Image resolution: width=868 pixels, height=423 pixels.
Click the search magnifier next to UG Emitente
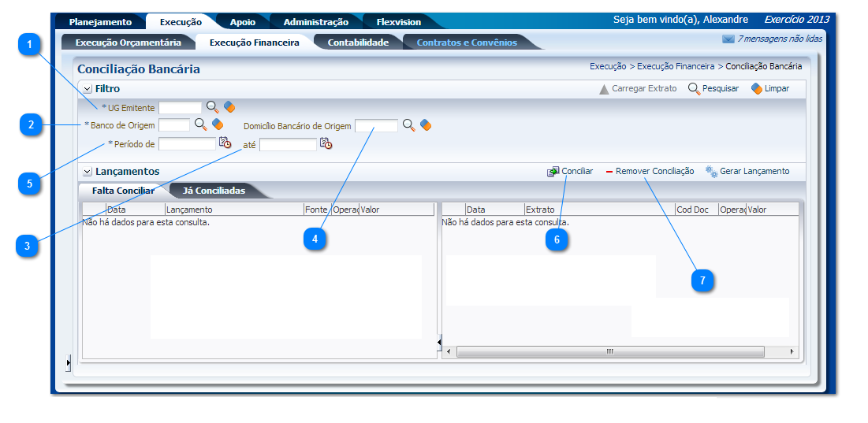[212, 107]
